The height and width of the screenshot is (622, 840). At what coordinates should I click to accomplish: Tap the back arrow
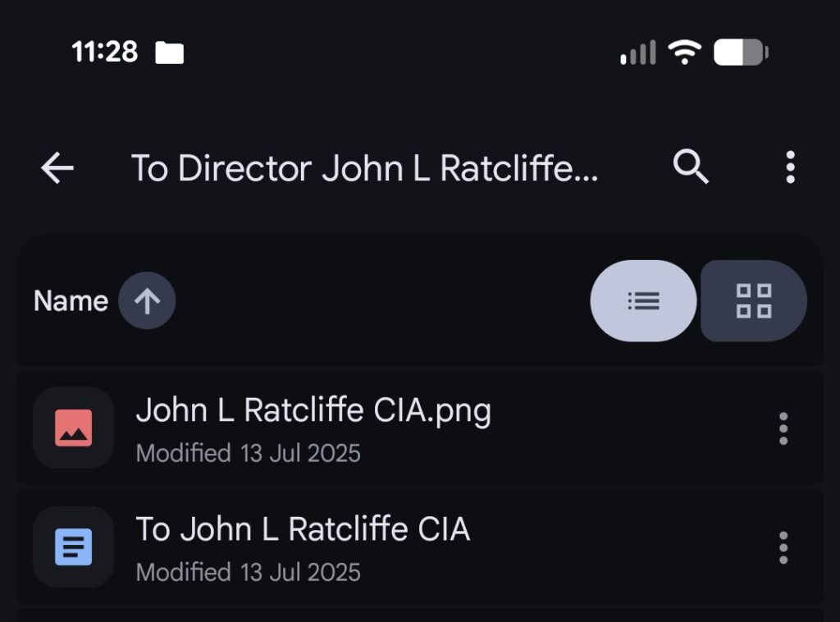[57, 168]
